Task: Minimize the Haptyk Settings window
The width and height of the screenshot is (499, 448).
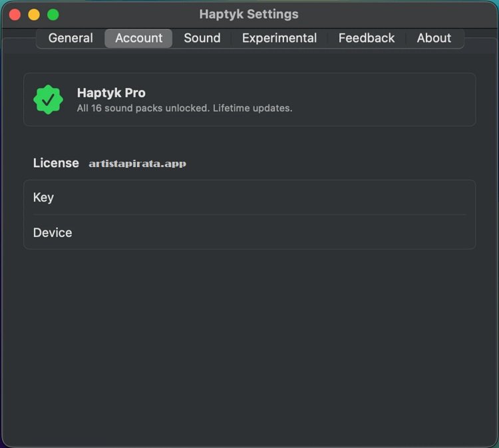Action: pyautogui.click(x=34, y=15)
